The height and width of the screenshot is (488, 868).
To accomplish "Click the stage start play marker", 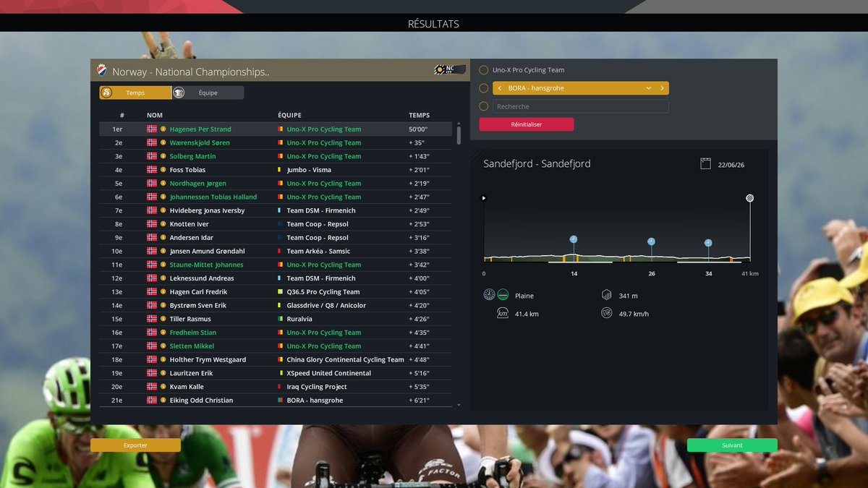I will (x=484, y=197).
